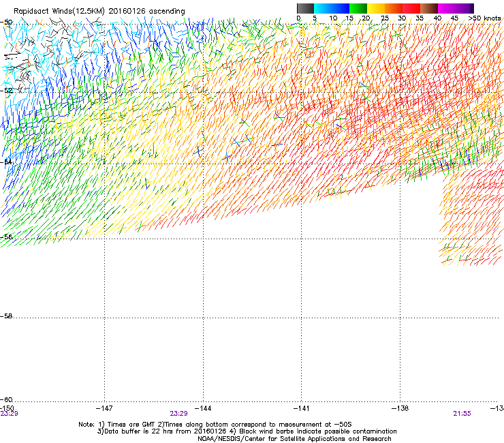Click the 'Times are GMT' note line
Screen dimensions: 504x443
(x=215, y=425)
